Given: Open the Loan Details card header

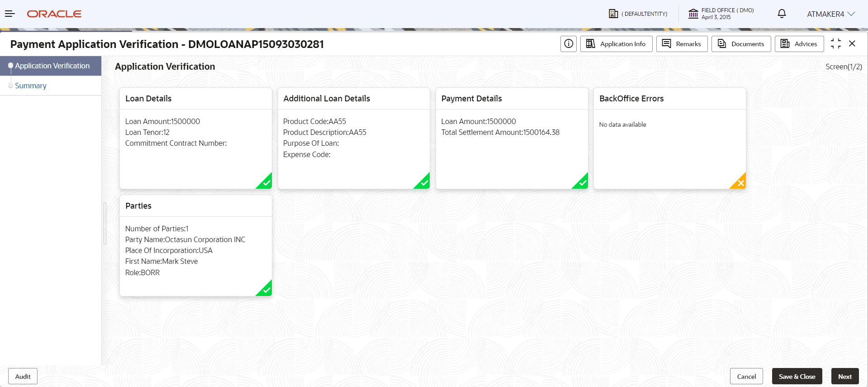Looking at the screenshot, I should (196, 99).
